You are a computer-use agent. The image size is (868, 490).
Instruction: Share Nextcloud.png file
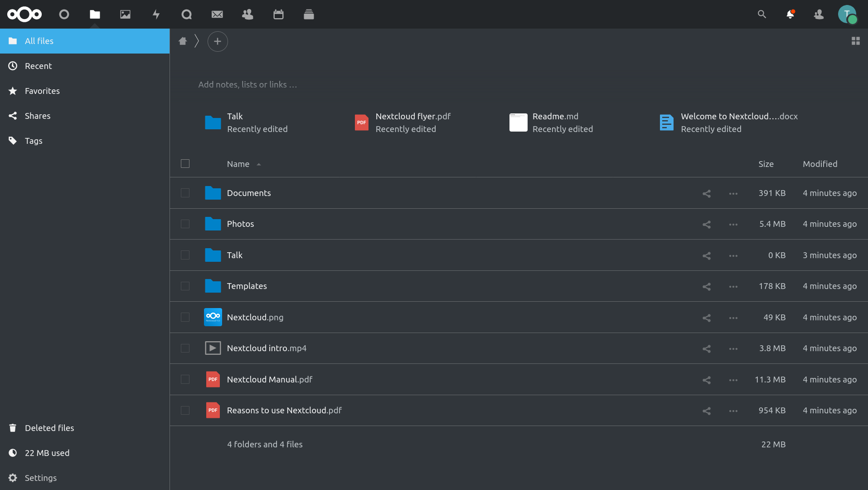(x=706, y=318)
